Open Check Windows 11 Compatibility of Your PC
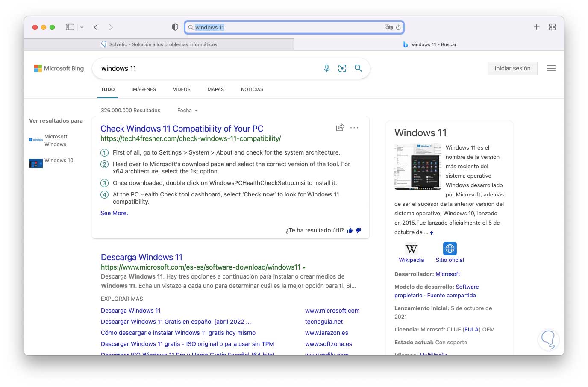The image size is (588, 387). click(x=182, y=129)
